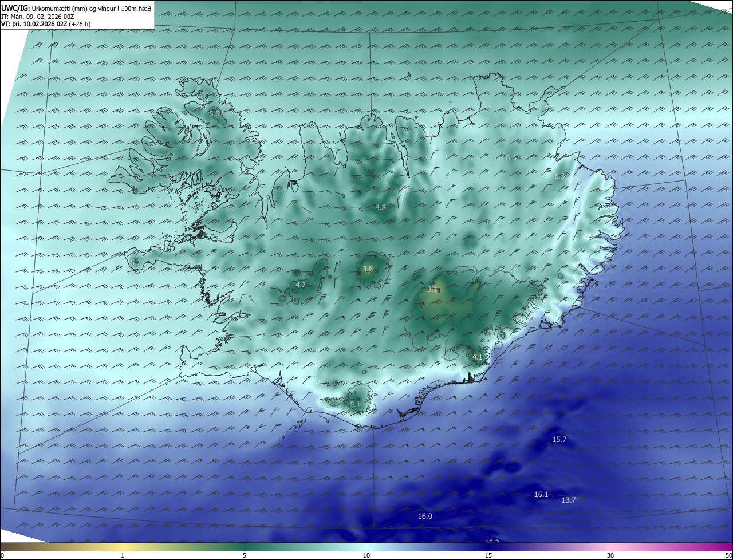Click the 15 tick on the color scale
733x560 pixels.
(488, 555)
